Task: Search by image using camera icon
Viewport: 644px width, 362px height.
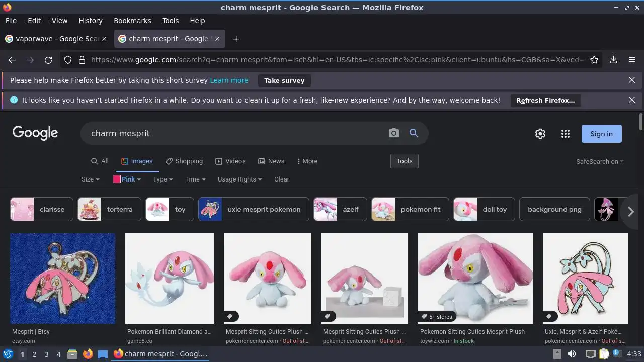Action: [x=394, y=133]
